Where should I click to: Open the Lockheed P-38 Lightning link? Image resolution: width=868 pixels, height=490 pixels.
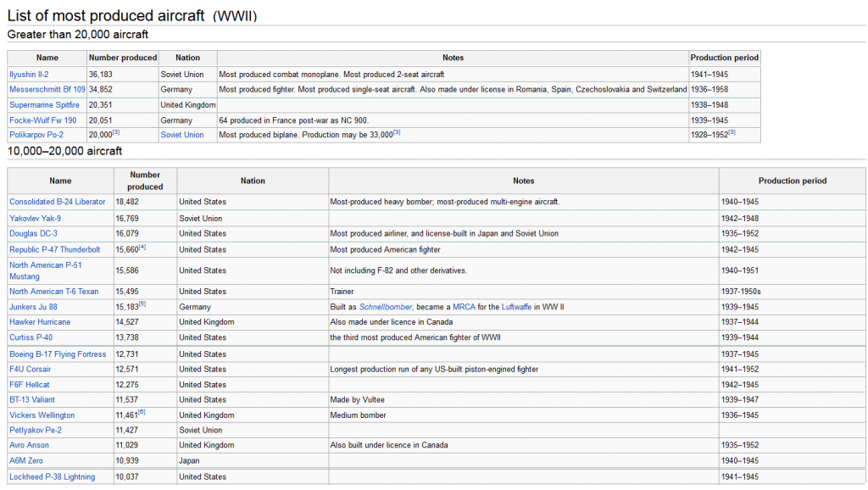coord(52,476)
